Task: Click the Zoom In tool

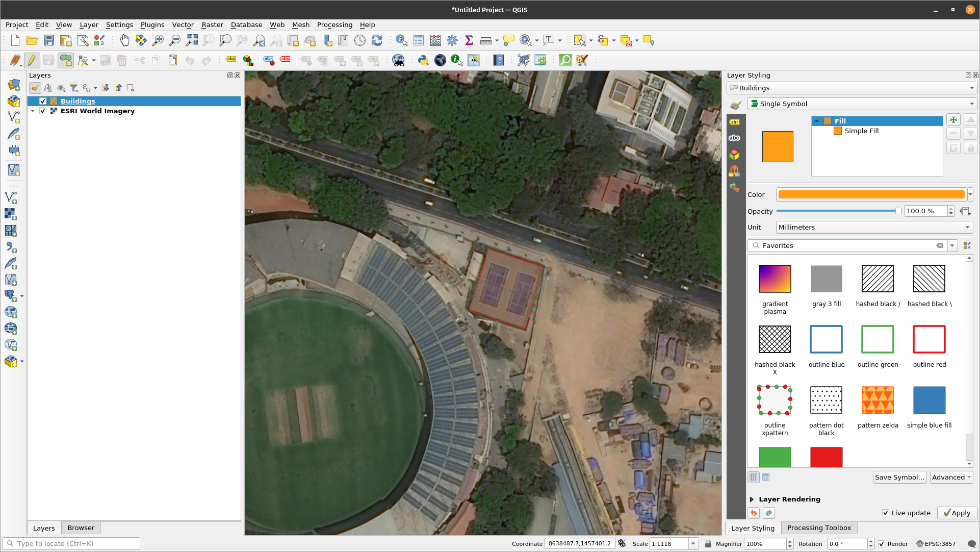Action: pos(158,41)
